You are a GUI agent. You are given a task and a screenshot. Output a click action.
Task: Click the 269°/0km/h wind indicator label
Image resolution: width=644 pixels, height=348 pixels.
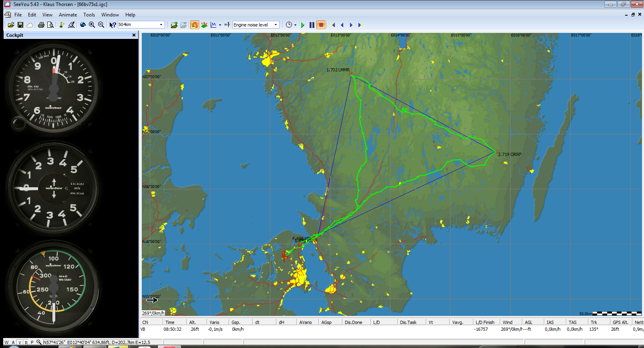(153, 313)
